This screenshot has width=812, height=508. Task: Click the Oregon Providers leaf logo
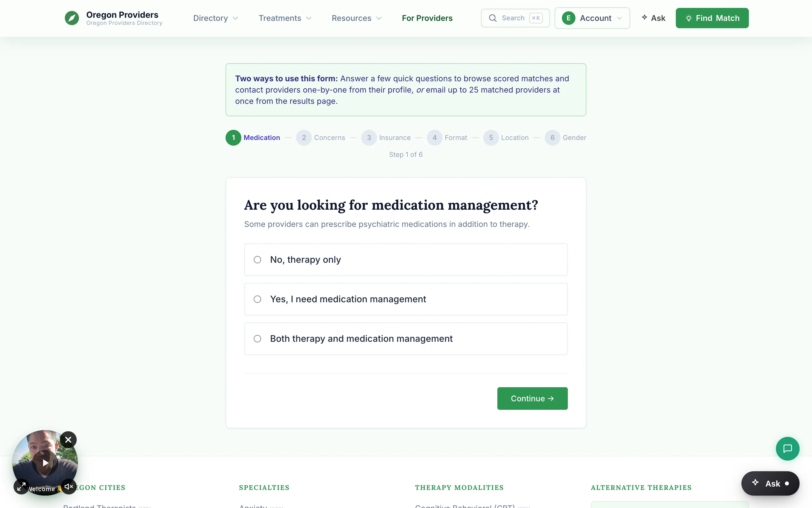(72, 18)
